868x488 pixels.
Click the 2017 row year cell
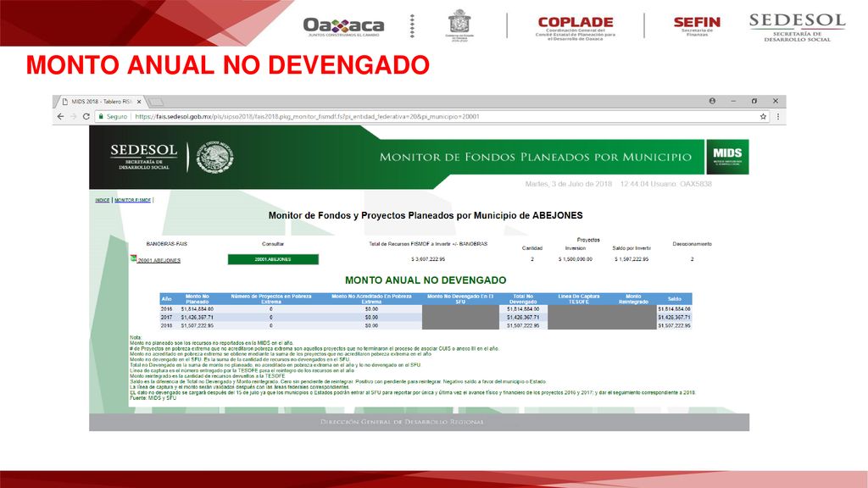(166, 318)
